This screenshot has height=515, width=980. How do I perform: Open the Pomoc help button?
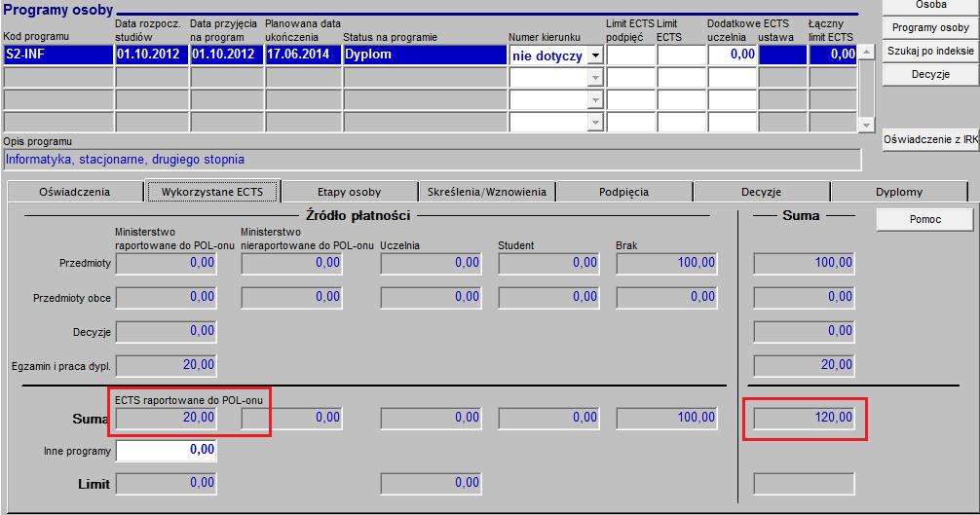(925, 220)
